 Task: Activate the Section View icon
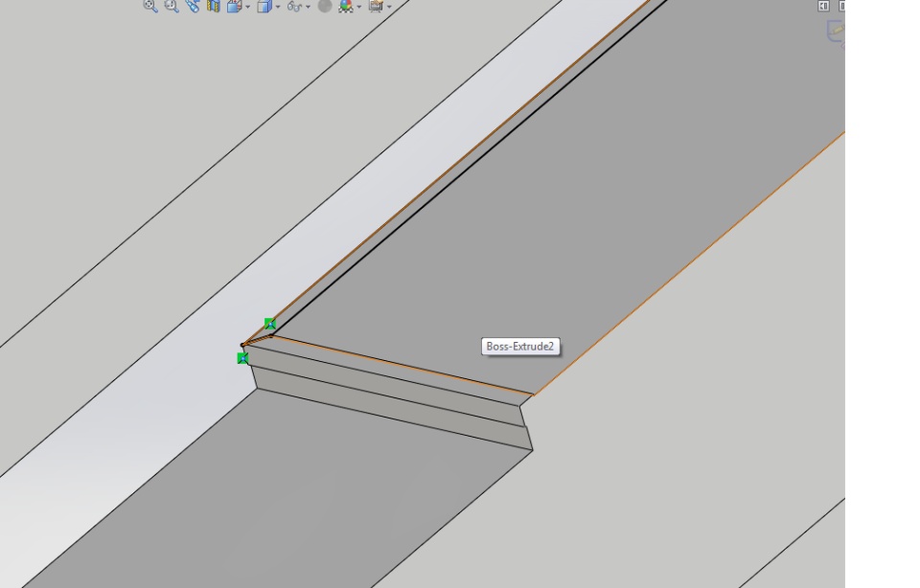click(x=213, y=6)
